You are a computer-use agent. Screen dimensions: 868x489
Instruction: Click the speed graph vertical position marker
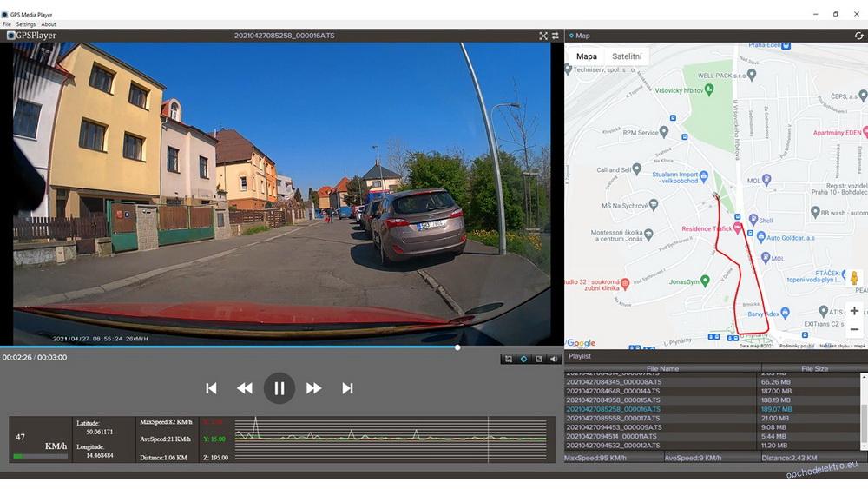[x=488, y=439]
